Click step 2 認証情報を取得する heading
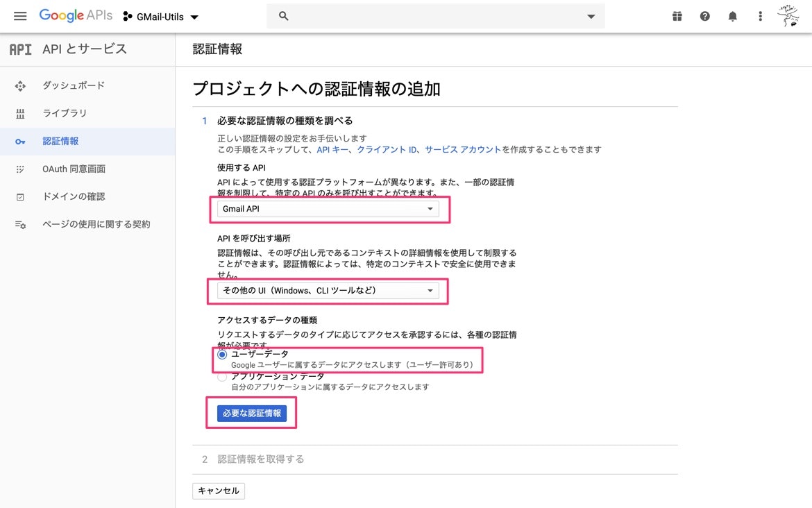The width and height of the screenshot is (812, 508). 260,459
